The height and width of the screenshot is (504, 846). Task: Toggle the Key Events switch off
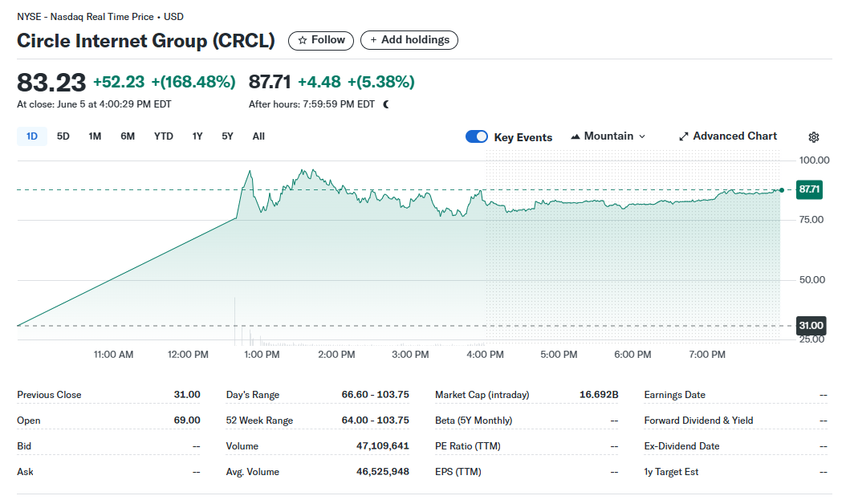[477, 136]
